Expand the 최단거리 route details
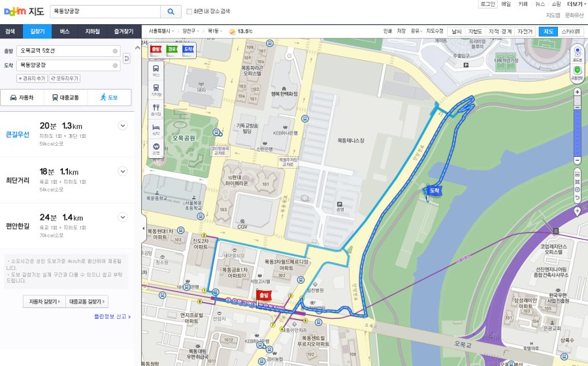This screenshot has width=588, height=366. coord(122,171)
